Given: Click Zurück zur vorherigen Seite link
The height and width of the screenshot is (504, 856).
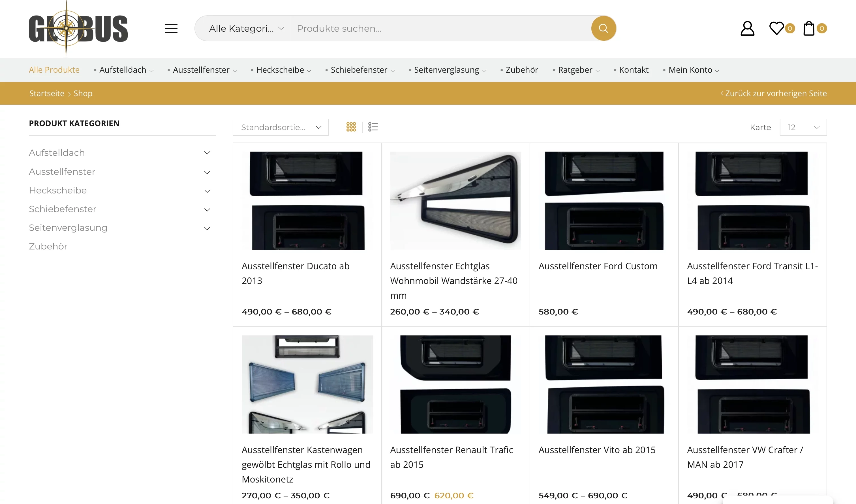Looking at the screenshot, I should 774,93.
